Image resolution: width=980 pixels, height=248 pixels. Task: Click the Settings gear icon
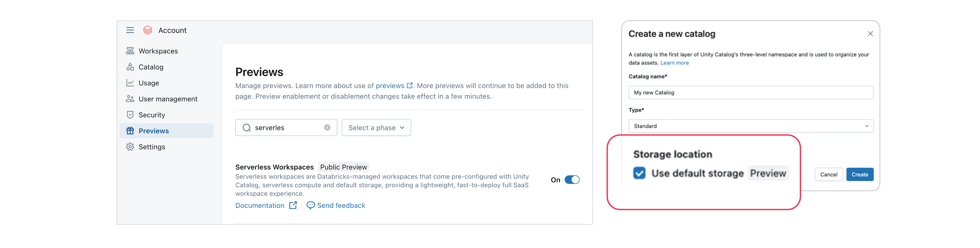[130, 147]
